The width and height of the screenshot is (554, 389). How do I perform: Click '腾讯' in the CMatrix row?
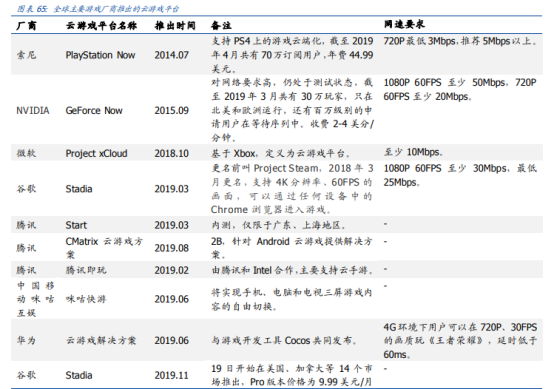click(26, 248)
